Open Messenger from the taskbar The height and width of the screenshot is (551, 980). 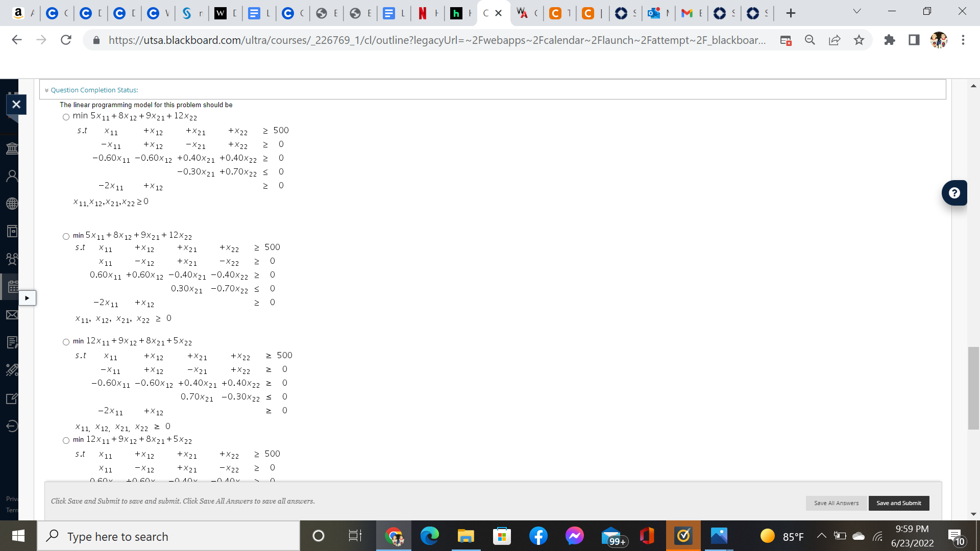point(574,536)
